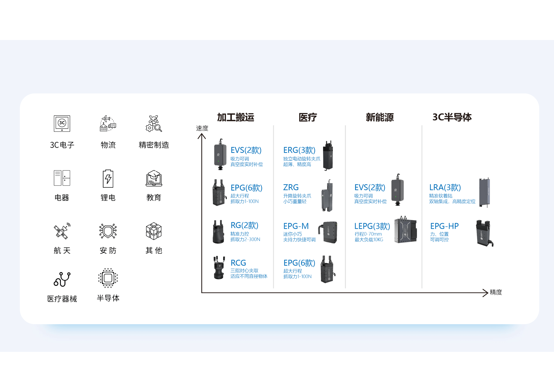Click the ZRG lifting rotary gripper image
Image resolution: width=554 pixels, height=392 pixels.
327,195
